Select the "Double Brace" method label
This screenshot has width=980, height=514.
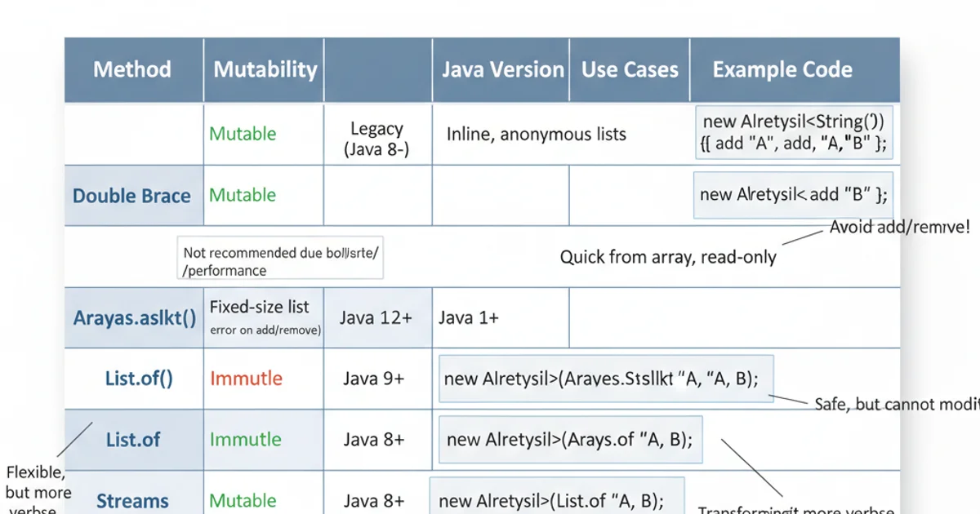tap(131, 196)
